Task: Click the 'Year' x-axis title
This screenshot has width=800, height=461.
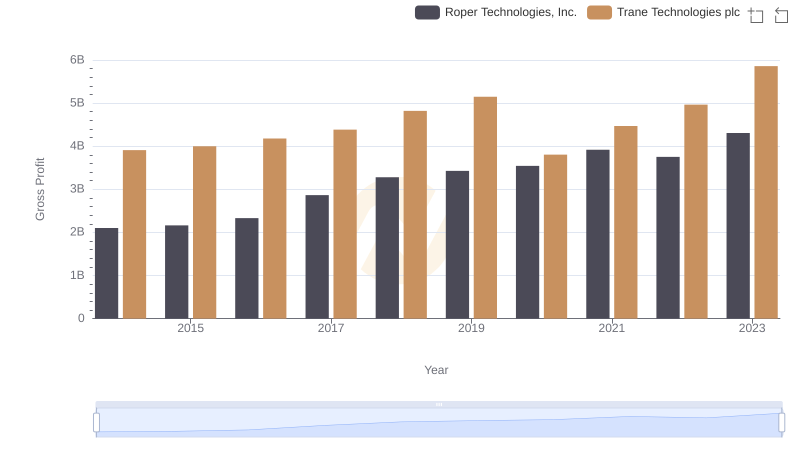Action: click(436, 370)
